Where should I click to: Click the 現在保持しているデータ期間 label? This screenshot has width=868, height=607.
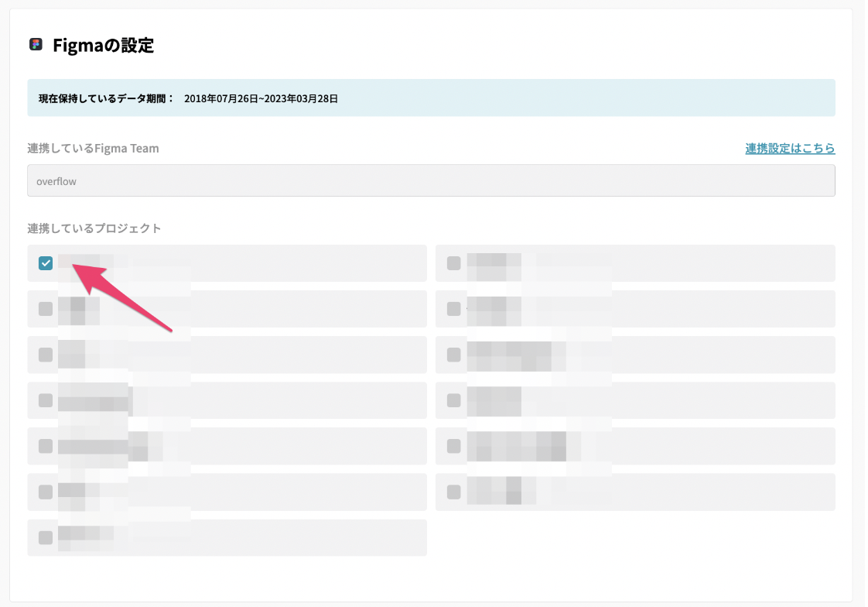tap(106, 98)
